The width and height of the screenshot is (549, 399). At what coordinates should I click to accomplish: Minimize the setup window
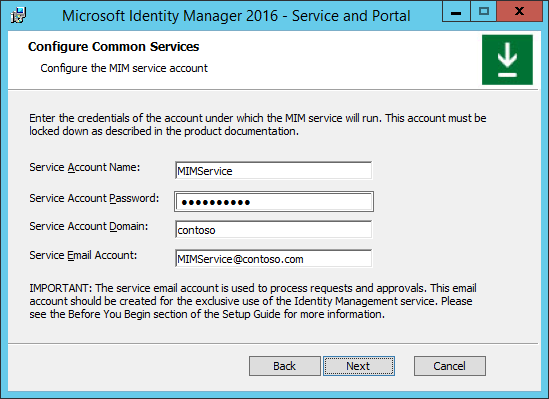point(456,11)
